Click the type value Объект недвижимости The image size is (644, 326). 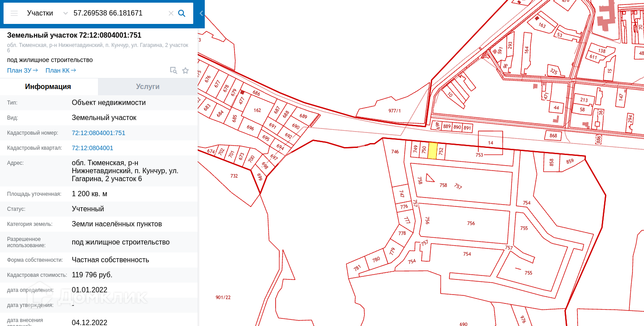tap(109, 103)
